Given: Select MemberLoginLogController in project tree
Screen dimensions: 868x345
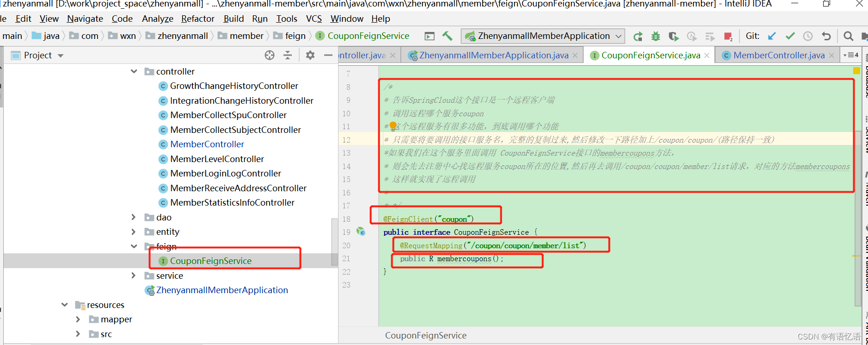Looking at the screenshot, I should pyautogui.click(x=226, y=174).
